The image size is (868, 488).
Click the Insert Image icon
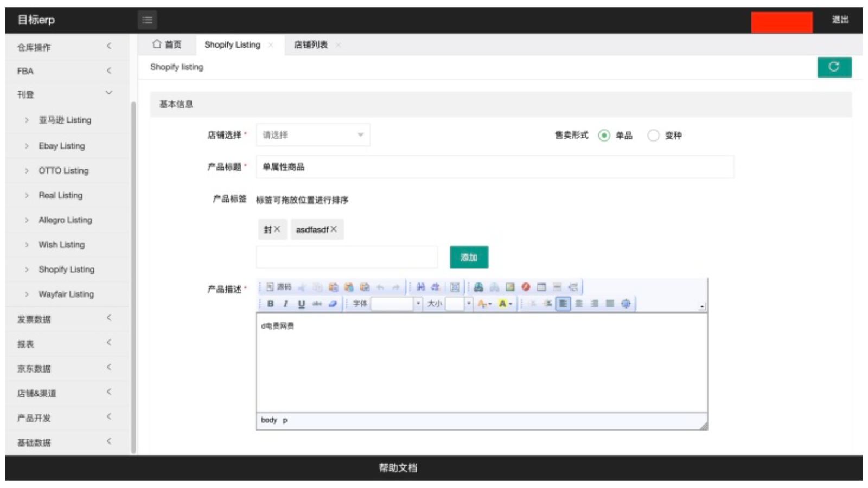(510, 287)
